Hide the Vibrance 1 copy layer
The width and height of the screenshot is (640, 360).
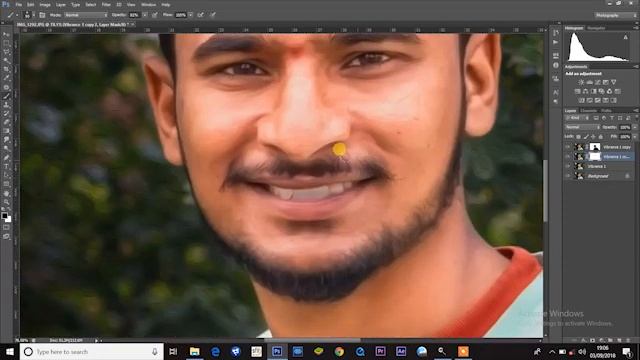pyautogui.click(x=567, y=147)
